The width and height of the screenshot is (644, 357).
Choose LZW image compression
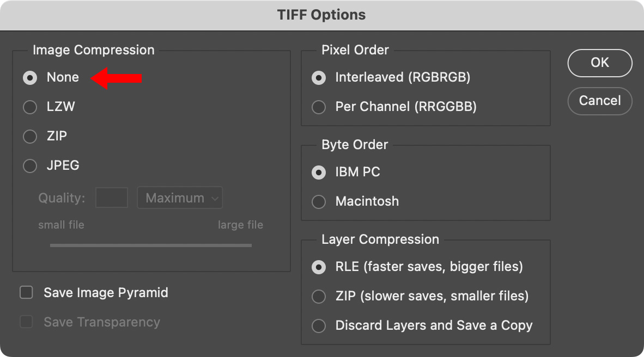coord(30,107)
